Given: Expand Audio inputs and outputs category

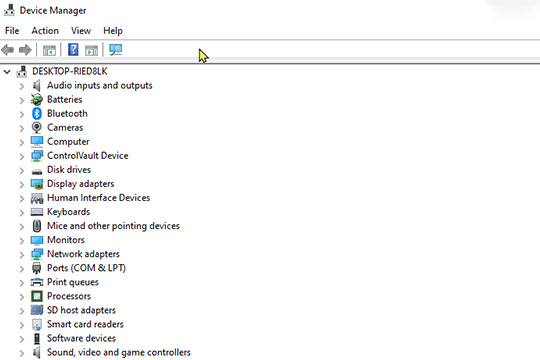Looking at the screenshot, I should [x=22, y=86].
